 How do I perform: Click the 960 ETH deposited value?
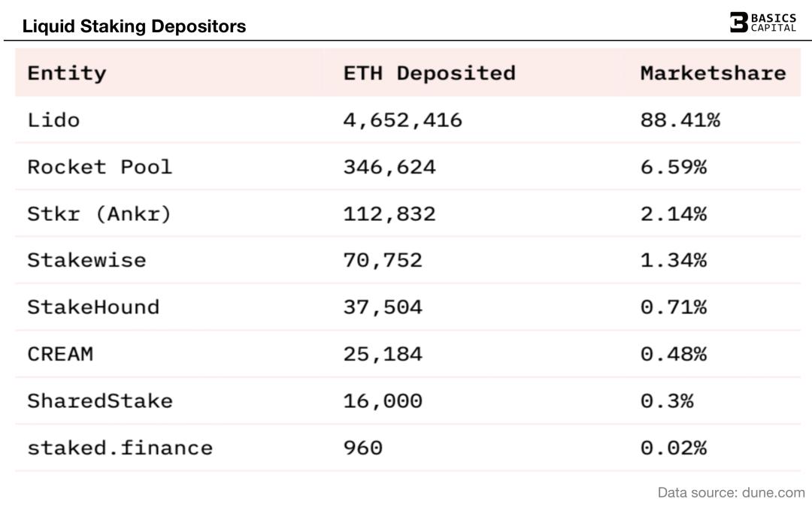(363, 448)
